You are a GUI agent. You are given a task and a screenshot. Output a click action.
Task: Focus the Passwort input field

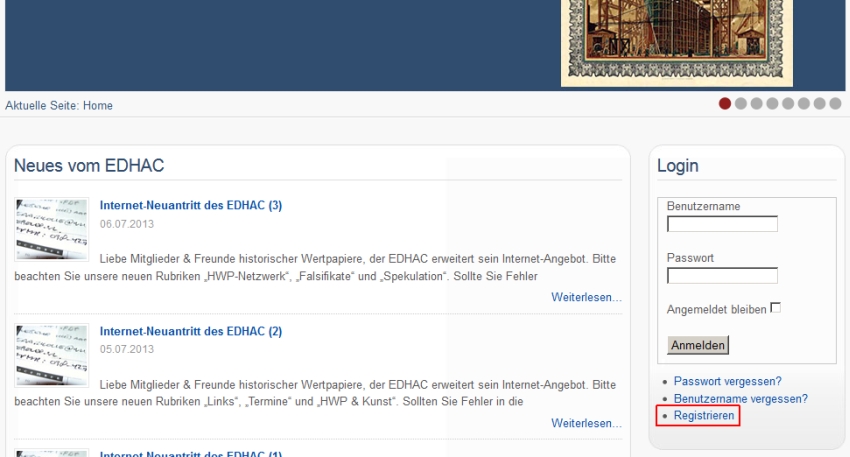pyautogui.click(x=722, y=275)
